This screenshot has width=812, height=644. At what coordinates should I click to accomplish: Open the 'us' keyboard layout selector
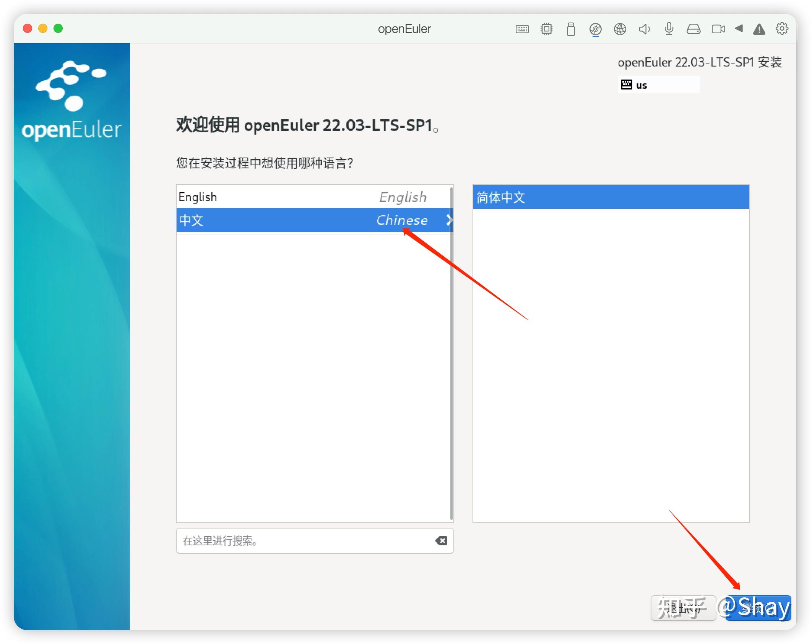[x=659, y=85]
